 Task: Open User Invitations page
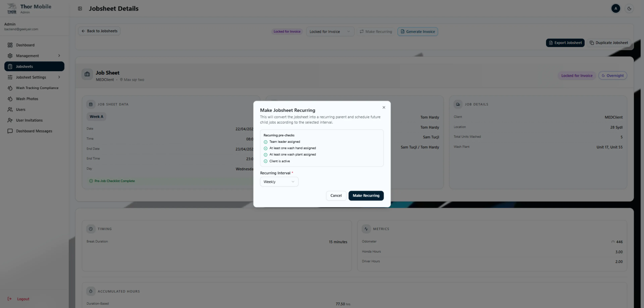34,120
